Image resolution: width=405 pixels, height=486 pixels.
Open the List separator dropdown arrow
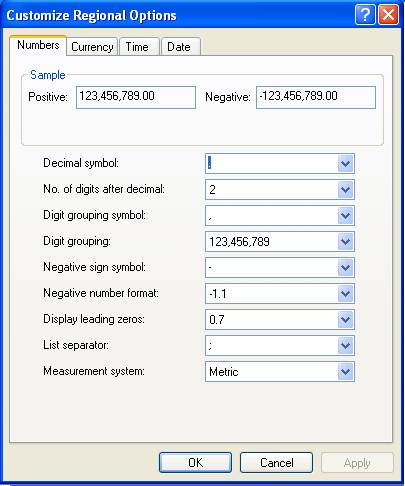click(x=345, y=345)
